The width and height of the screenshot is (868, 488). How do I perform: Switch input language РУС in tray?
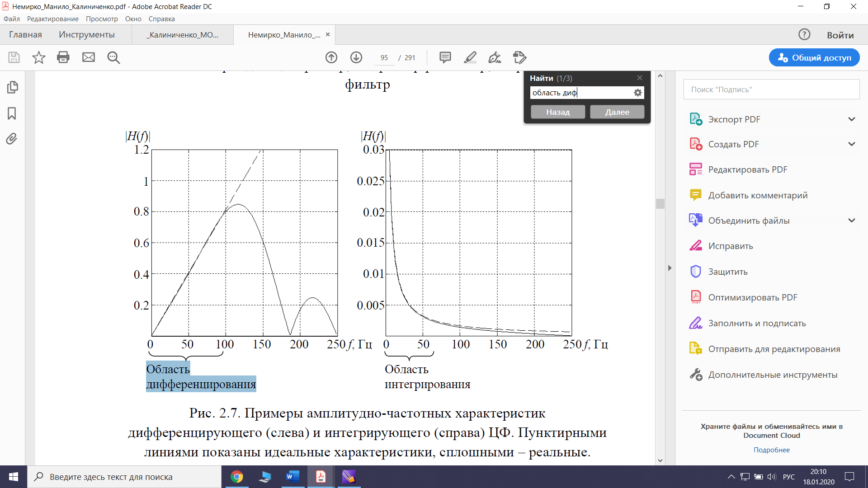pyautogui.click(x=789, y=477)
